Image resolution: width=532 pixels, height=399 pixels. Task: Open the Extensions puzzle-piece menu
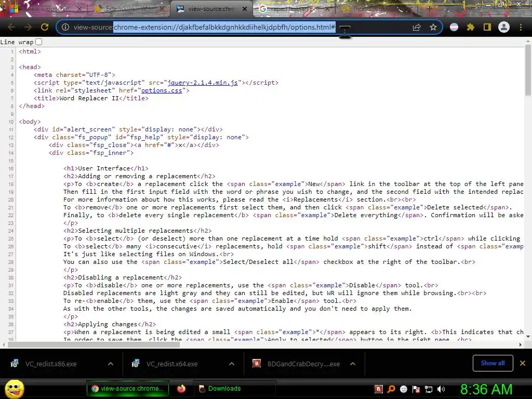click(x=471, y=27)
